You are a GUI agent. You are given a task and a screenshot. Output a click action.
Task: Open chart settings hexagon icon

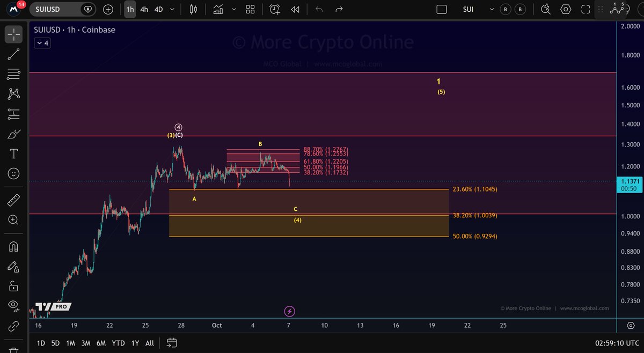pos(566,9)
